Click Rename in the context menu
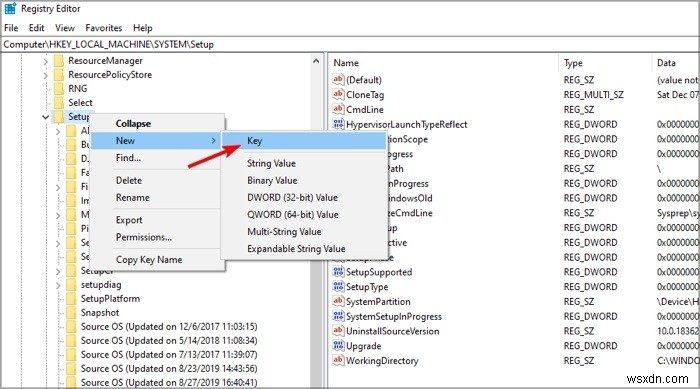The height and width of the screenshot is (389, 700). click(x=133, y=197)
